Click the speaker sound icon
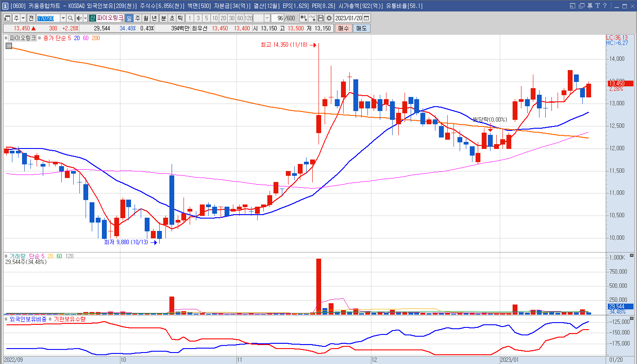The width and height of the screenshot is (637, 364). [x=79, y=18]
